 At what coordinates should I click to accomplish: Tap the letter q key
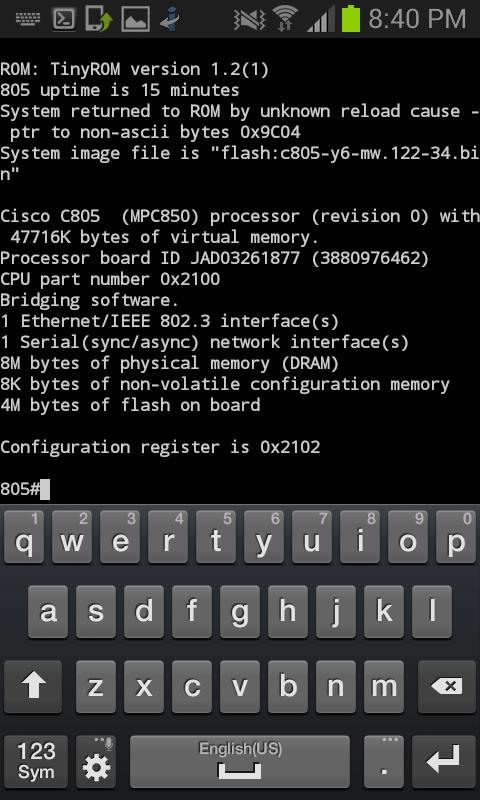[x=24, y=537]
